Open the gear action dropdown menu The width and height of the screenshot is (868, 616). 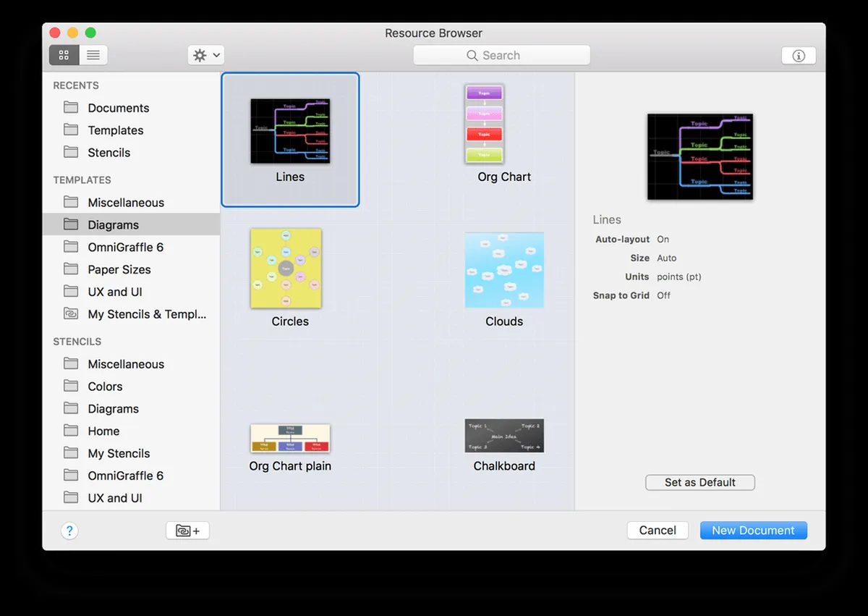(206, 55)
